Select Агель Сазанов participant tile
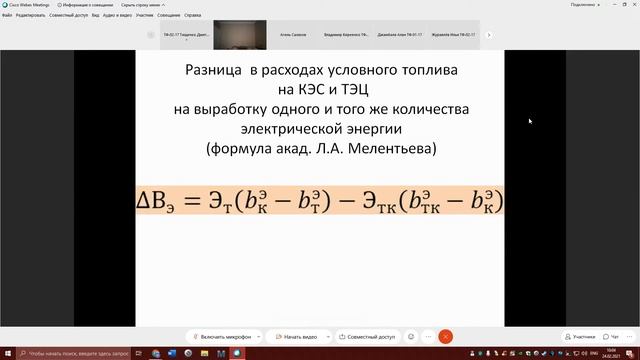 pos(293,35)
